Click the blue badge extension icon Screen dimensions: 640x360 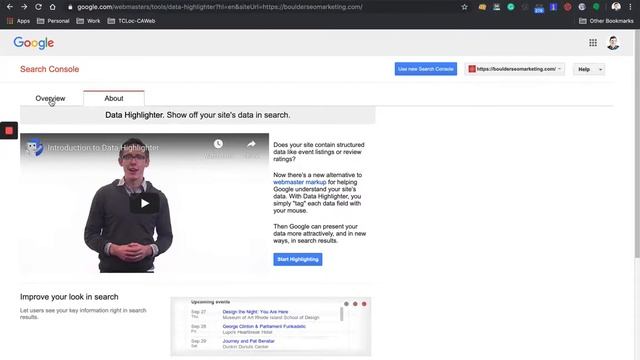(539, 8)
